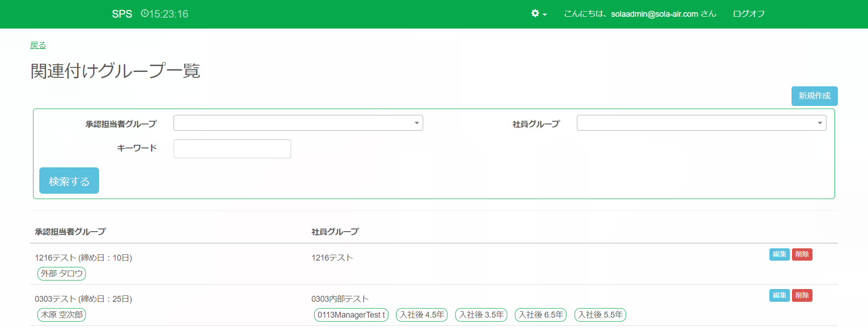Click the 新規作成 button
The height and width of the screenshot is (328, 868).
[814, 96]
